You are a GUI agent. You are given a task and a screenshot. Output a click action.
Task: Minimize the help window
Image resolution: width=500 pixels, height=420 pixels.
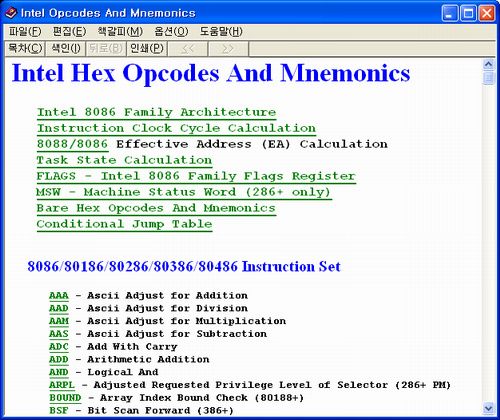tap(450, 14)
